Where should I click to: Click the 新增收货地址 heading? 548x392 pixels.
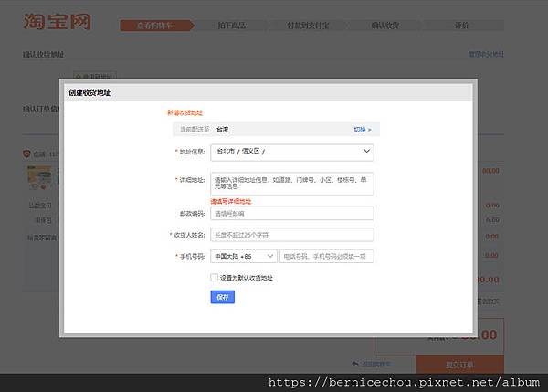(184, 112)
